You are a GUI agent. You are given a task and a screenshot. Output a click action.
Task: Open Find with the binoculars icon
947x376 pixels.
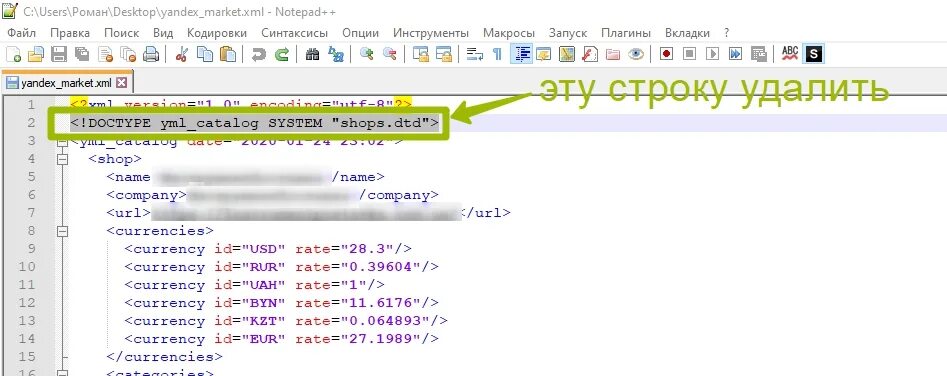coord(312,54)
